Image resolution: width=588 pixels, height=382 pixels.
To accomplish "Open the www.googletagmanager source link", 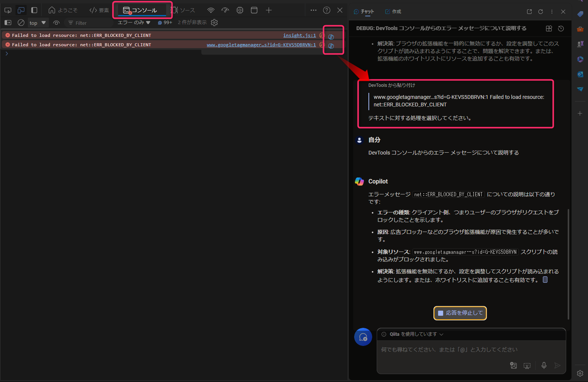I will tap(261, 45).
